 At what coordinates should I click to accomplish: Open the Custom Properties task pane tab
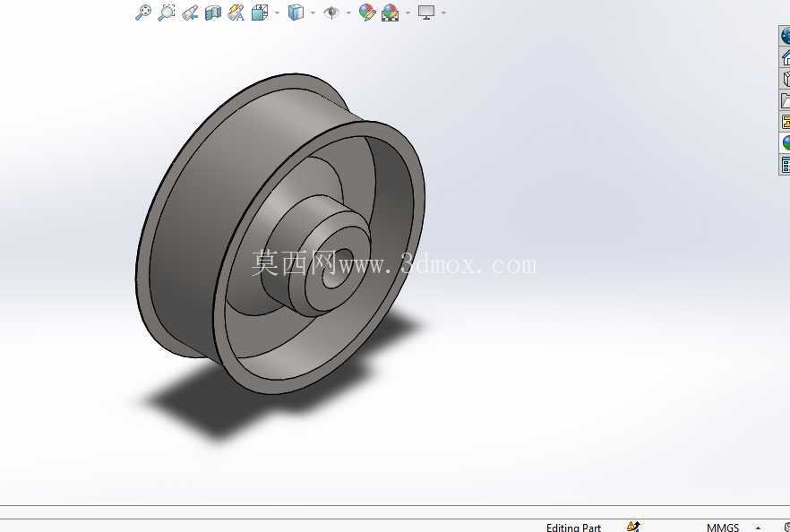tap(785, 165)
